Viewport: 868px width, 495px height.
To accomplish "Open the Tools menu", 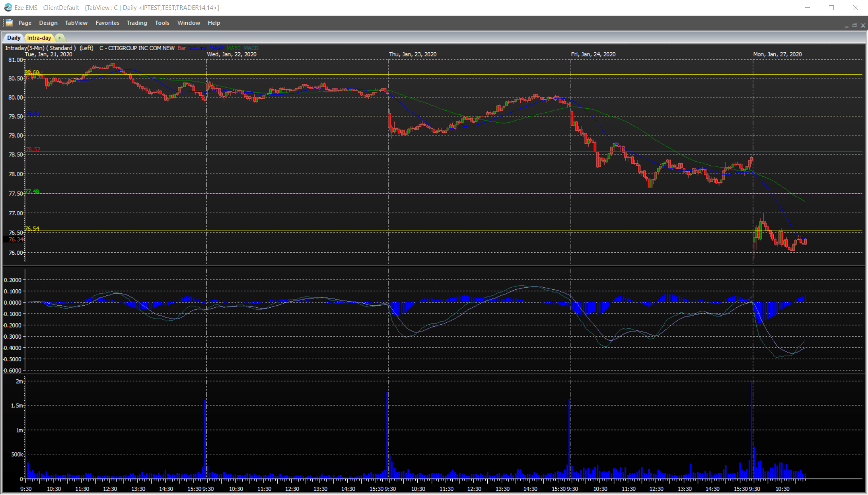I will click(162, 23).
